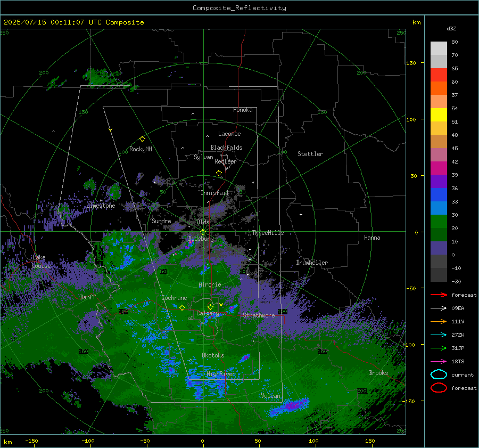The image size is (479, 448).
Task: Click the intense echo cell east of Vulcan
Action: coord(290,407)
